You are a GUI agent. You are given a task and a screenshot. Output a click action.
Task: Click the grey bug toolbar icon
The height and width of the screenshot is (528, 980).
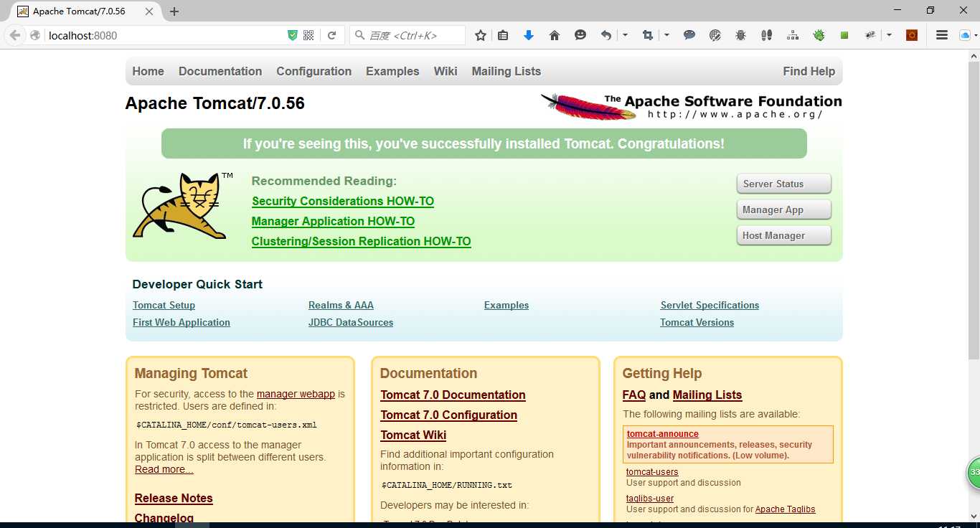pos(741,35)
